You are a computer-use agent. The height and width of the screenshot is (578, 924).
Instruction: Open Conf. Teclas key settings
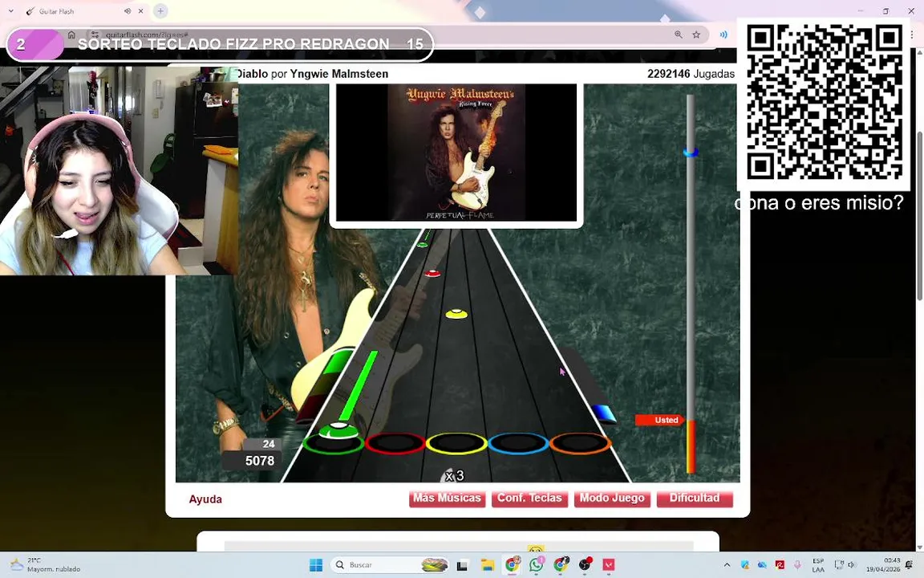(x=529, y=499)
